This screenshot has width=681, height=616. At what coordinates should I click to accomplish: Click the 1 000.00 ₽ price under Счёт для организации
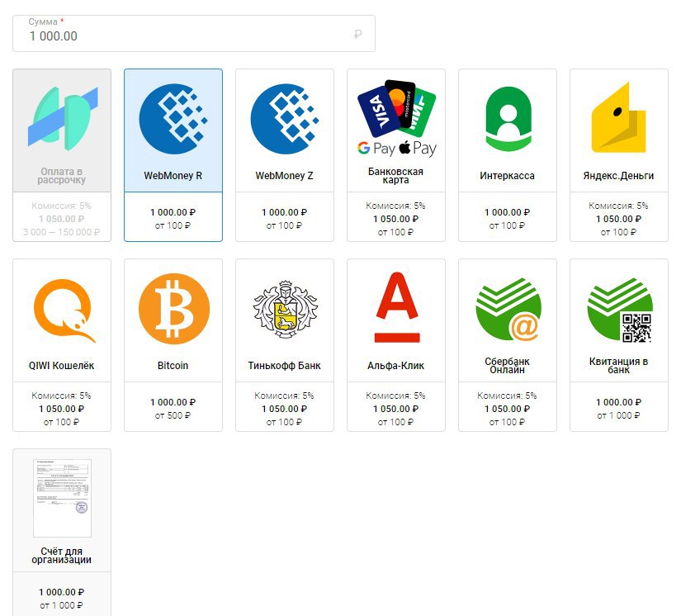[x=61, y=592]
